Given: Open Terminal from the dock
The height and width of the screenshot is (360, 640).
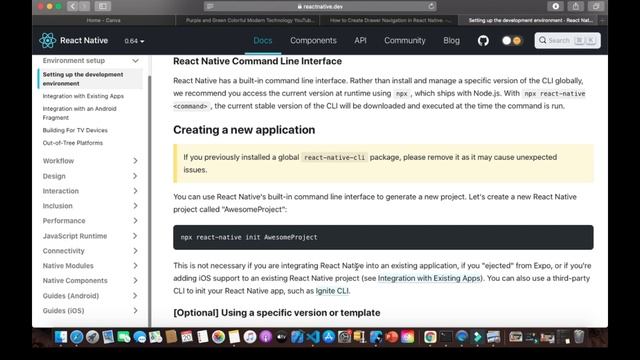Looking at the screenshot, I should (446, 337).
